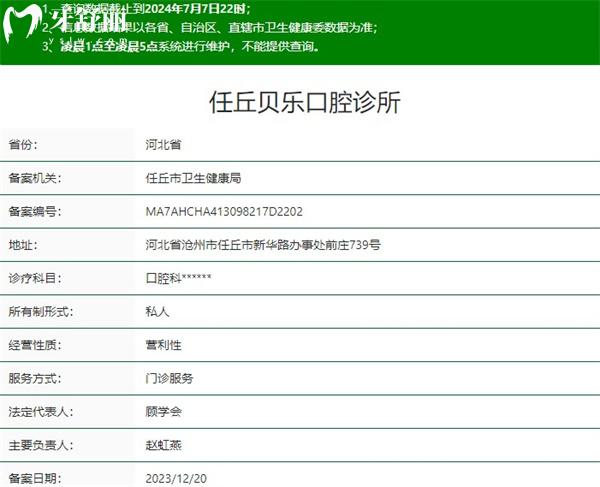This screenshot has height=487, width=600.
Task: Click the 服务方式 label
Action: coord(35,378)
